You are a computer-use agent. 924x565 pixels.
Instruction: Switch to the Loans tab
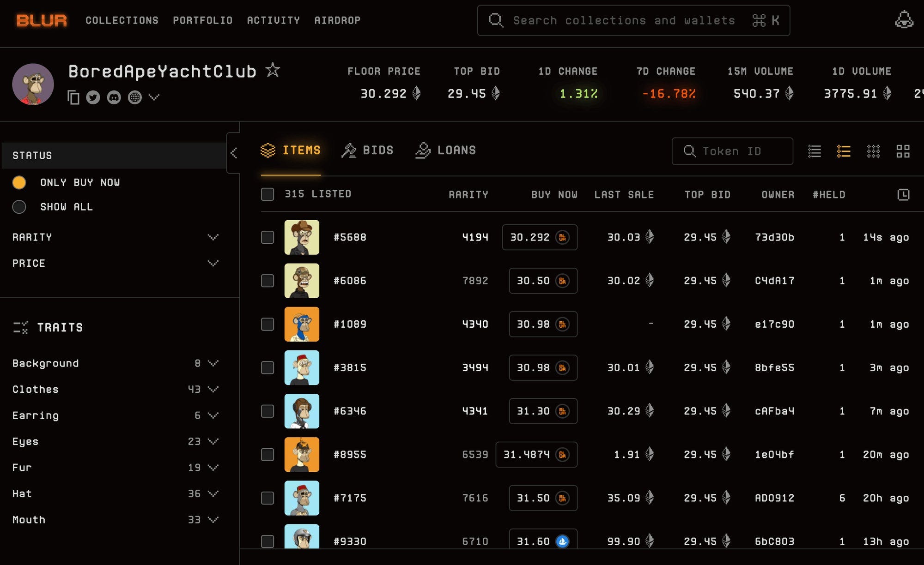[445, 150]
